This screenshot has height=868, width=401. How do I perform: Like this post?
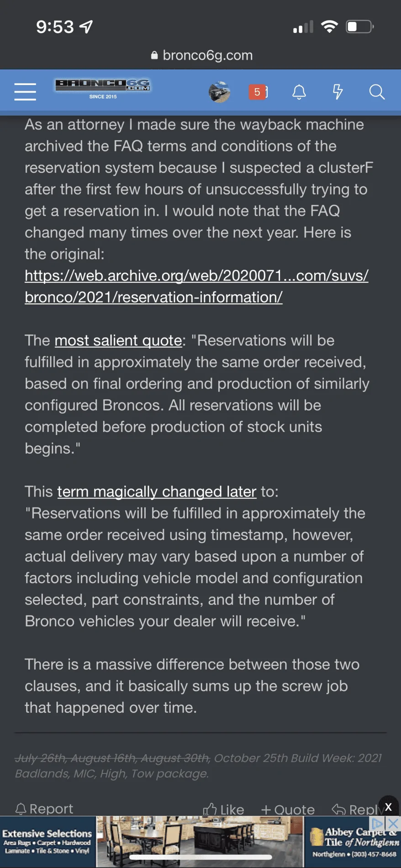[223, 810]
